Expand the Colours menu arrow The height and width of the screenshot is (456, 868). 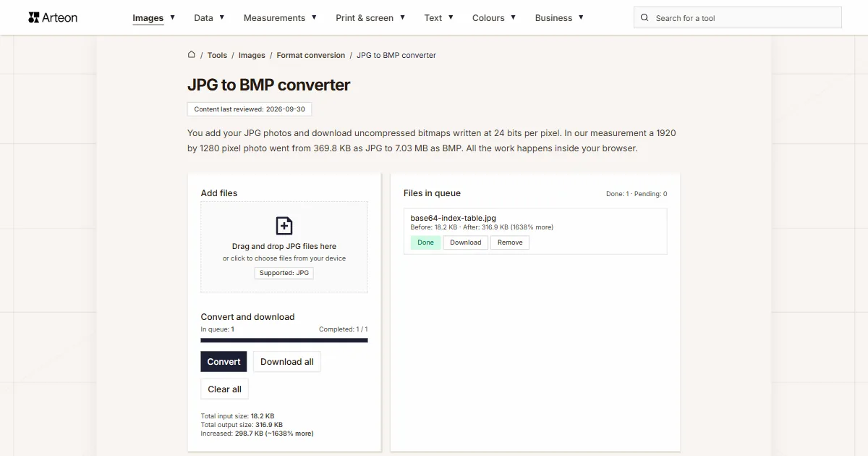[513, 17]
